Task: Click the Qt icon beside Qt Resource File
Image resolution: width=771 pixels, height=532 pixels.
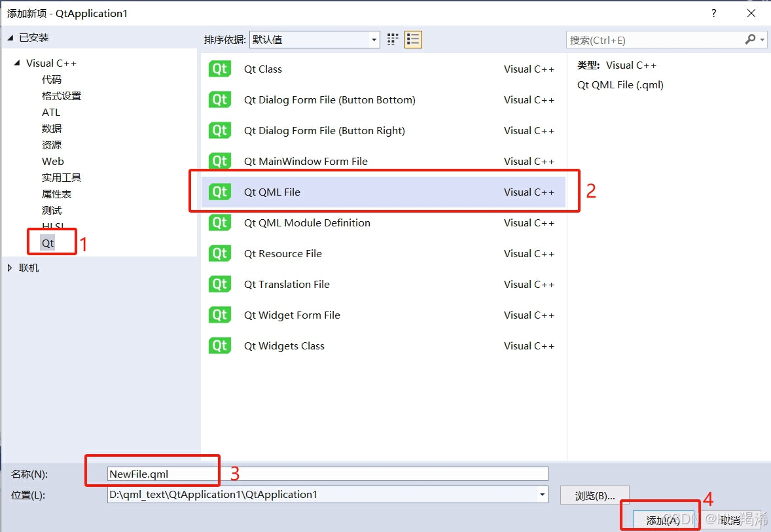Action: click(219, 253)
